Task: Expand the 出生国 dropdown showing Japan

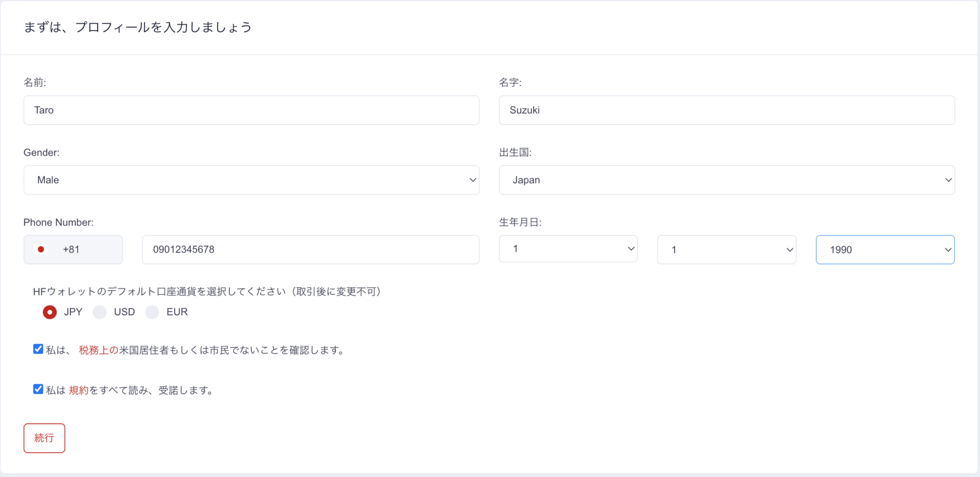Action: pos(726,180)
